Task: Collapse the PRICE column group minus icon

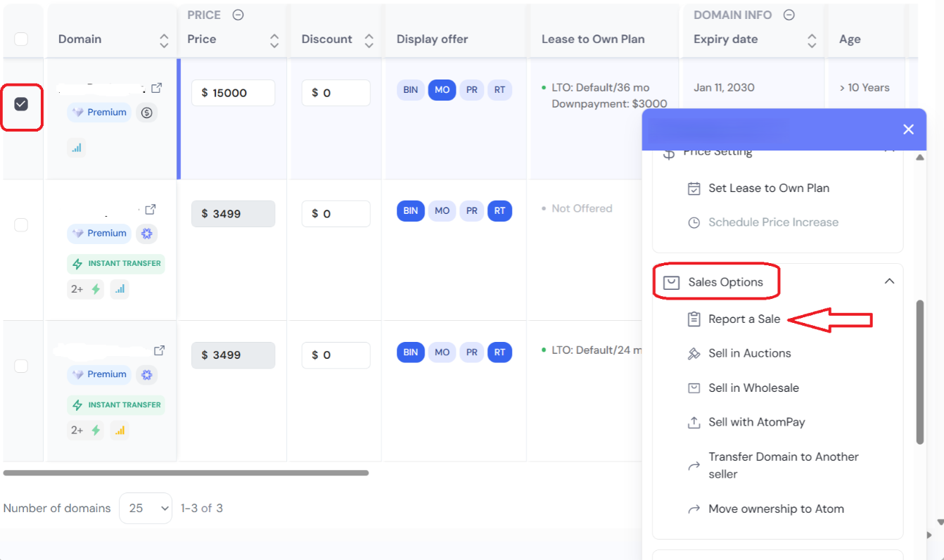Action: 238,15
